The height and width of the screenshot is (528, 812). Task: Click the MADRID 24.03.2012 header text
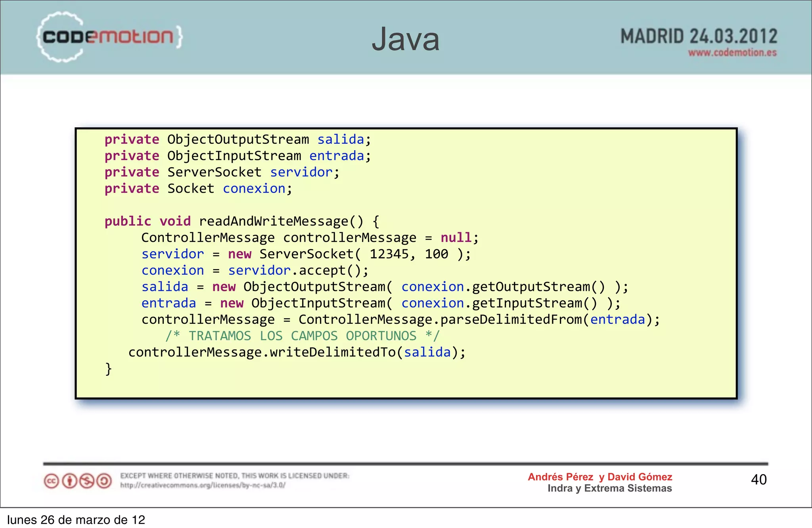(x=699, y=36)
